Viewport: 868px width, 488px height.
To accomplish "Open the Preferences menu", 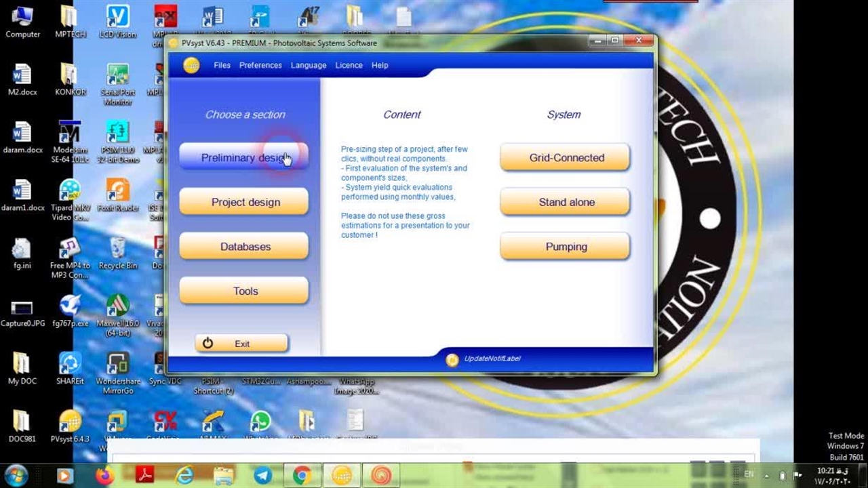I will coord(260,66).
